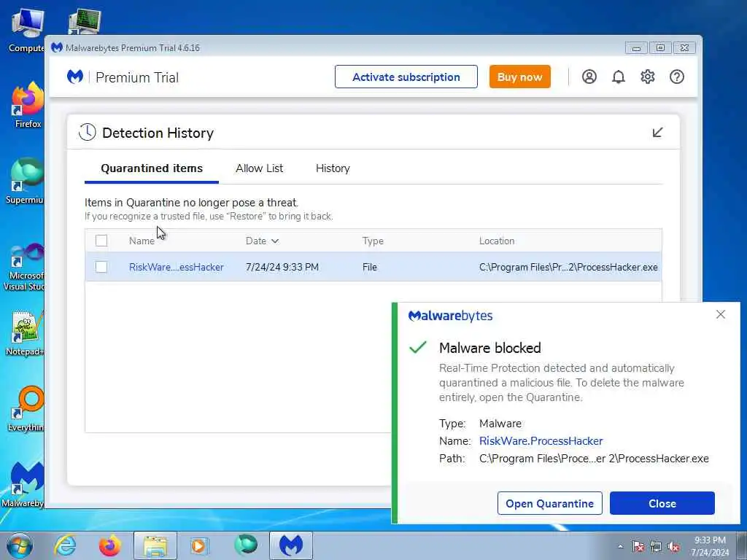Open Windows Explorer on taskbar
Image resolution: width=747 pixels, height=560 pixels.
click(x=155, y=545)
